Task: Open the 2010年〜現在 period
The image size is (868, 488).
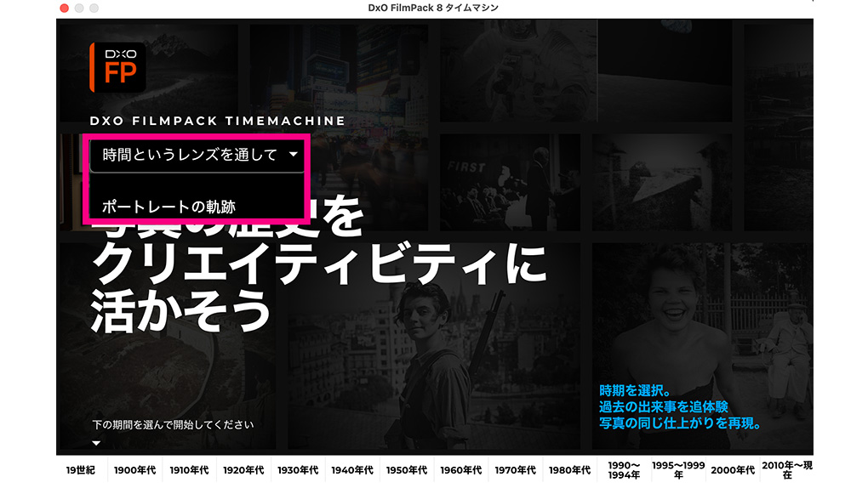Action: coord(786,470)
